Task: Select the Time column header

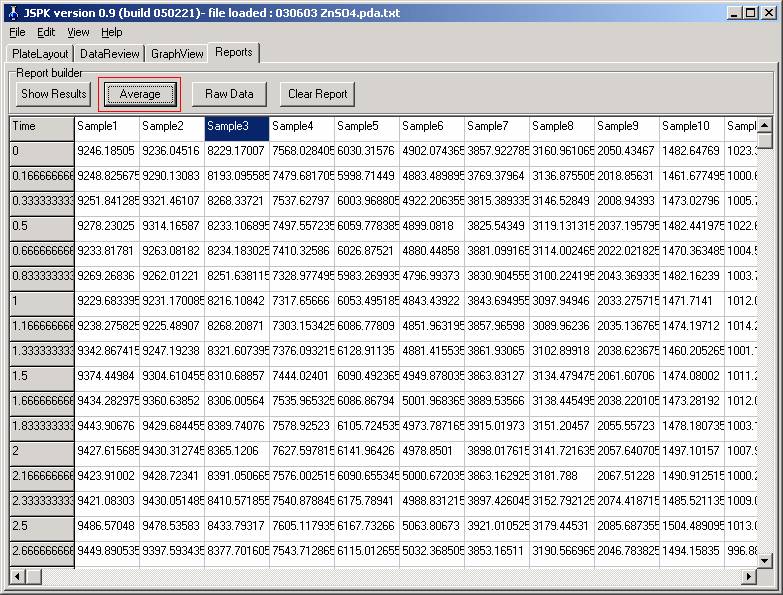Action: click(42, 129)
